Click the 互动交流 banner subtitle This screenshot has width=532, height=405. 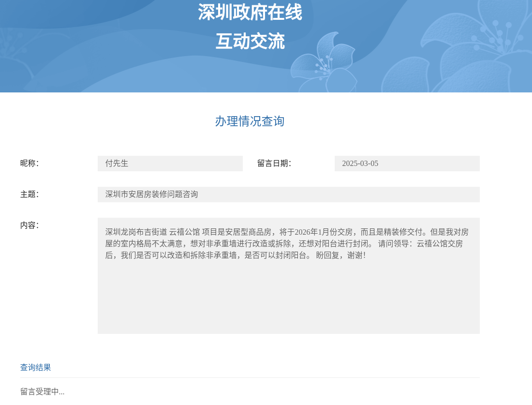point(250,42)
